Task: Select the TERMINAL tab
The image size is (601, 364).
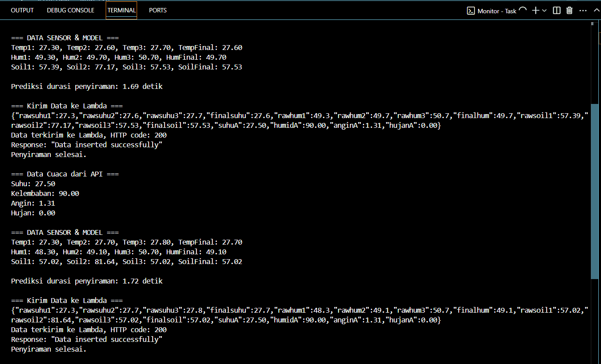Action: coord(122,10)
